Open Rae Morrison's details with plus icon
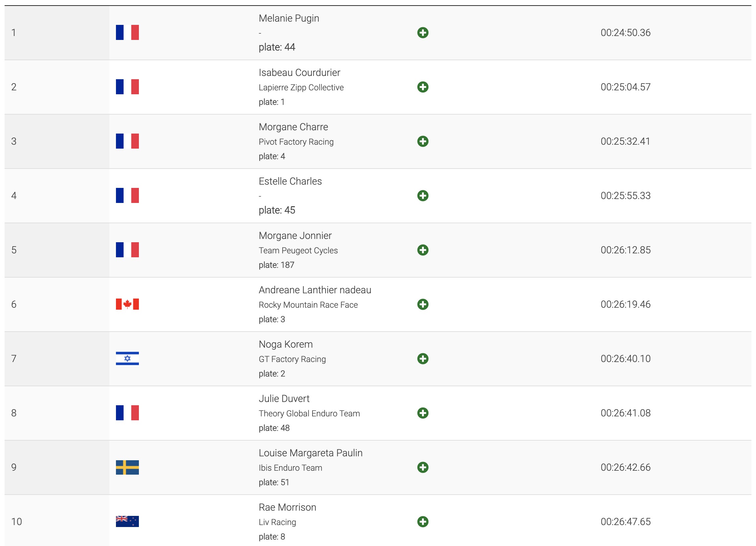This screenshot has width=756, height=546. click(x=423, y=521)
